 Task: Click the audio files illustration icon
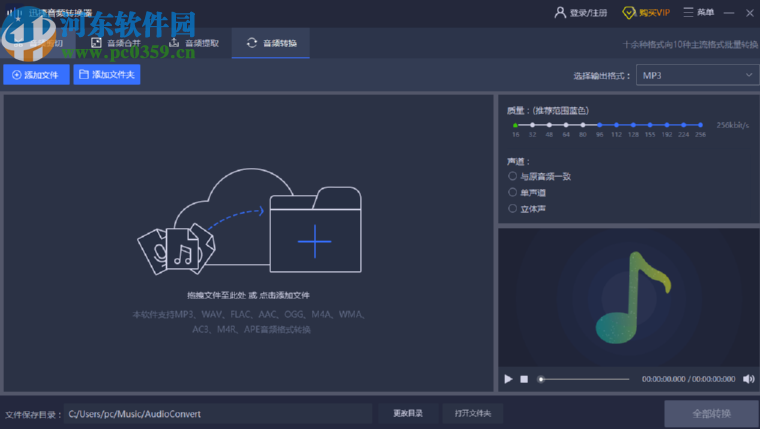click(x=176, y=250)
